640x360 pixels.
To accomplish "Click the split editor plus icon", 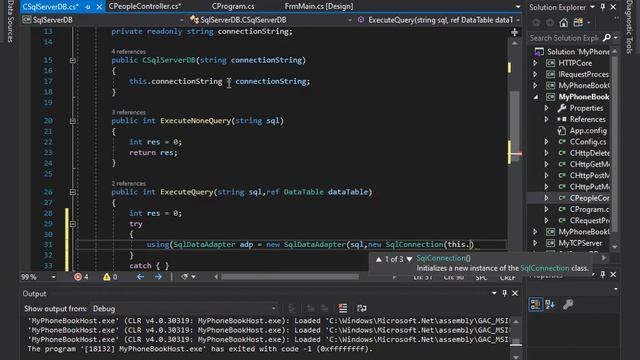I will tap(515, 32).
